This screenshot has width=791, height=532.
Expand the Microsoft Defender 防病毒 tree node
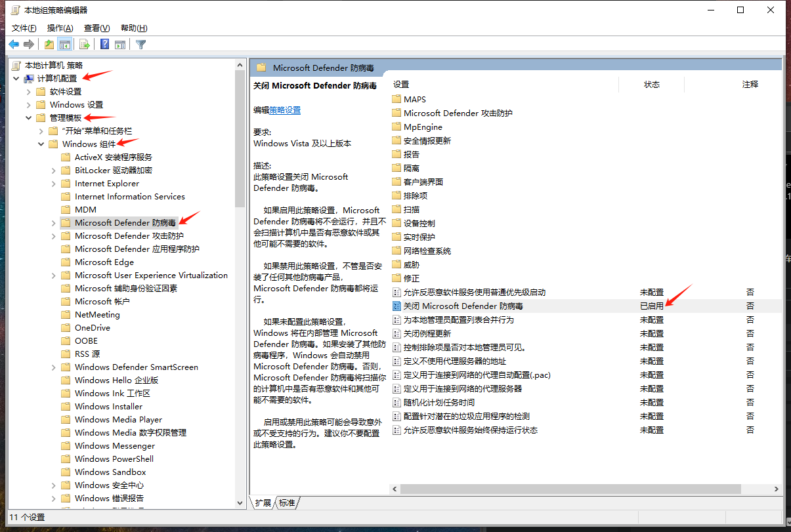pos(53,223)
